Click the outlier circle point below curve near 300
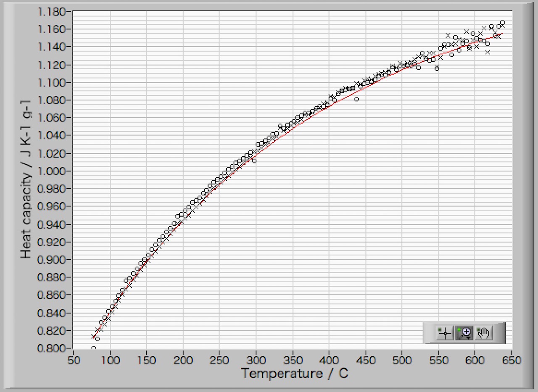The height and width of the screenshot is (392, 538). coord(254,160)
